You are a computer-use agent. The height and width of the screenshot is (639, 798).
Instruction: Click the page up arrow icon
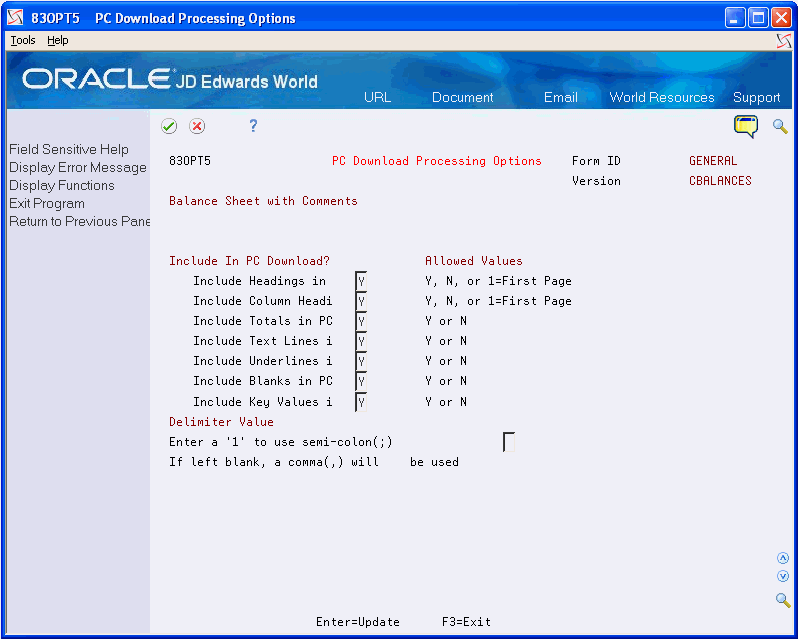[783, 559]
